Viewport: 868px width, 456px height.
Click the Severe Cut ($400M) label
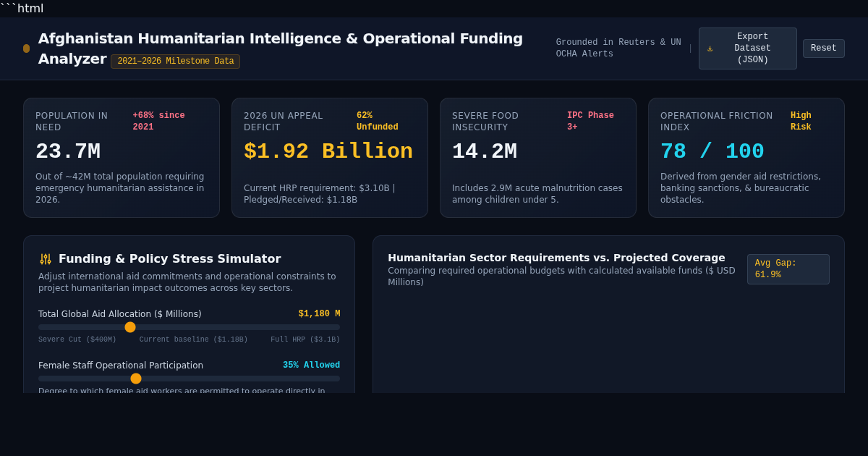tap(77, 339)
